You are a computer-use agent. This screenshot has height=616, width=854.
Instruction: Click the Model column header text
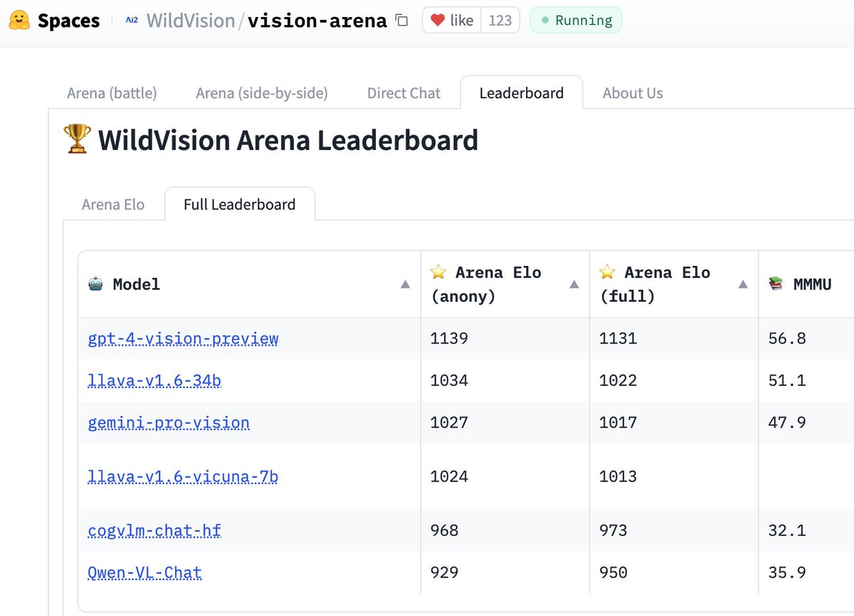point(137,285)
